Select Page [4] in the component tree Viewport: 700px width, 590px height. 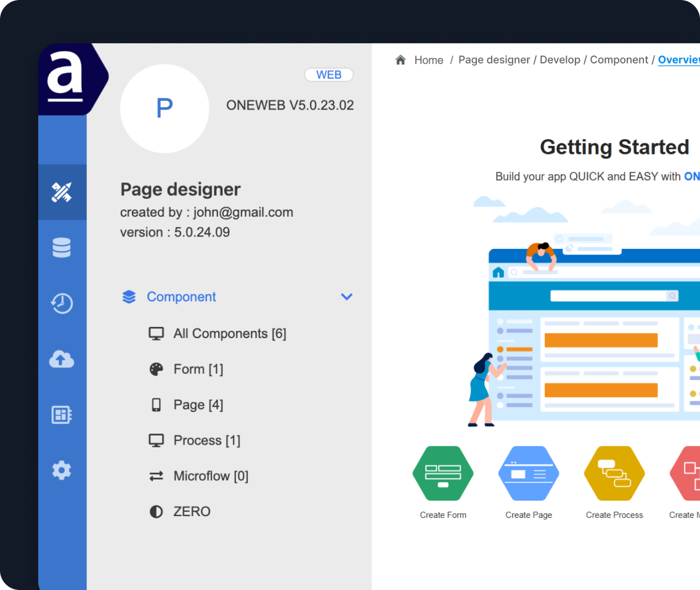click(198, 405)
